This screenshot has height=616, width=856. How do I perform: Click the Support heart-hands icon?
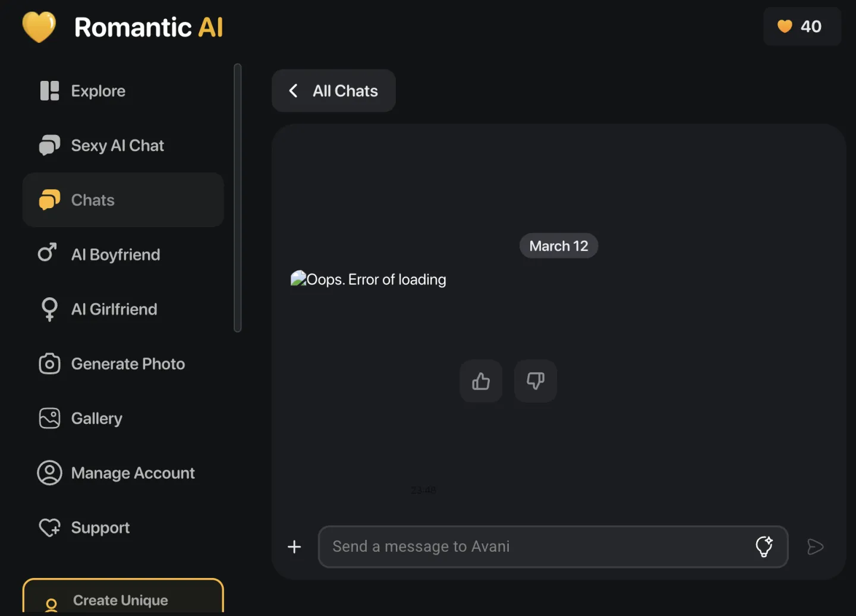(x=50, y=527)
